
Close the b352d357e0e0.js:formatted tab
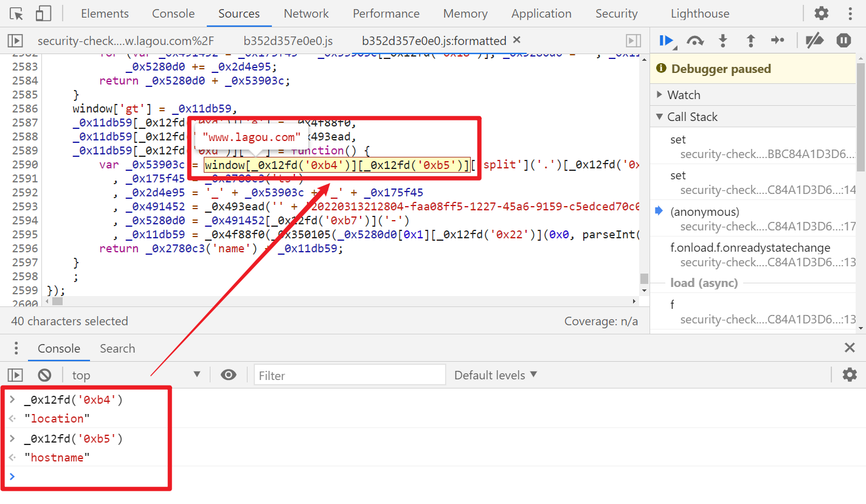(517, 40)
